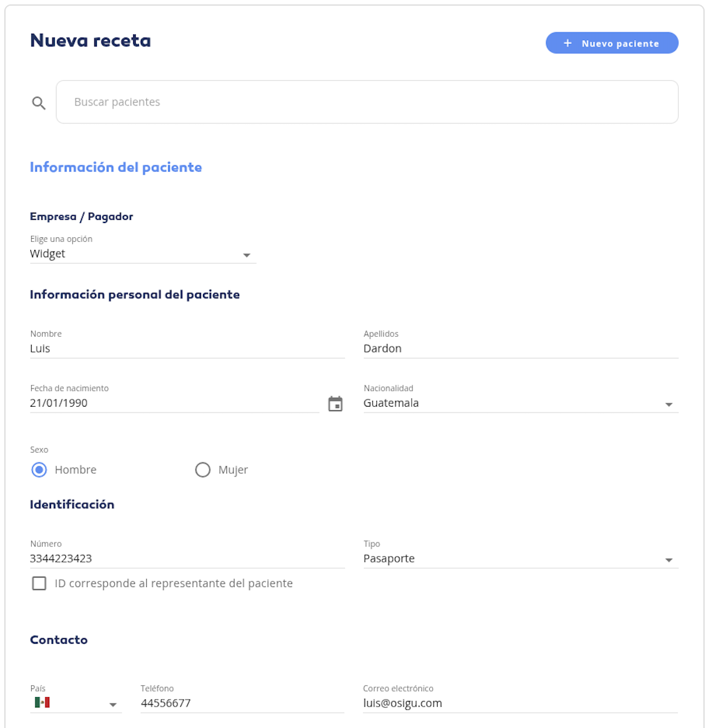The image size is (711, 728).
Task: Click the Nuevo paciente button
Action: tap(611, 43)
